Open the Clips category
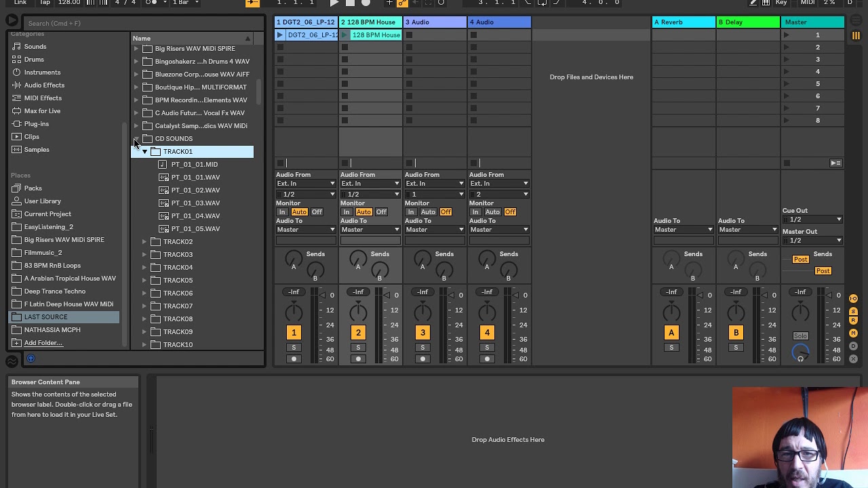The height and width of the screenshot is (488, 868). tap(32, 137)
